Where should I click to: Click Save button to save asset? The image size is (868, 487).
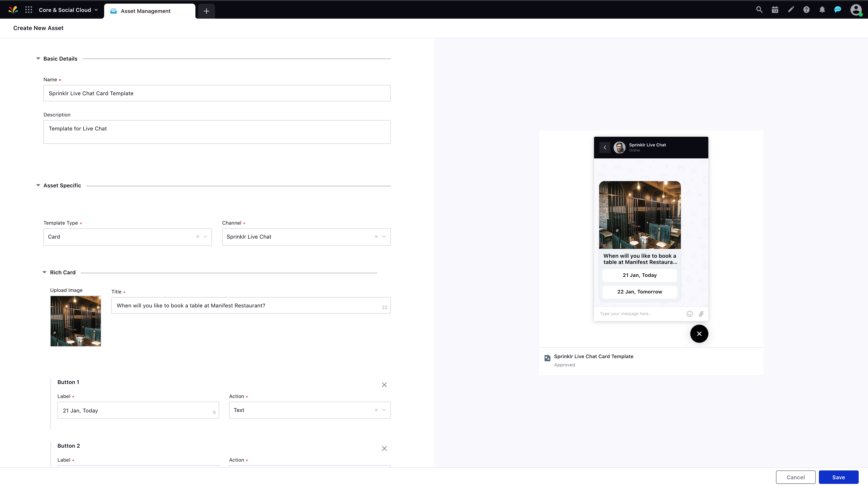(x=838, y=477)
